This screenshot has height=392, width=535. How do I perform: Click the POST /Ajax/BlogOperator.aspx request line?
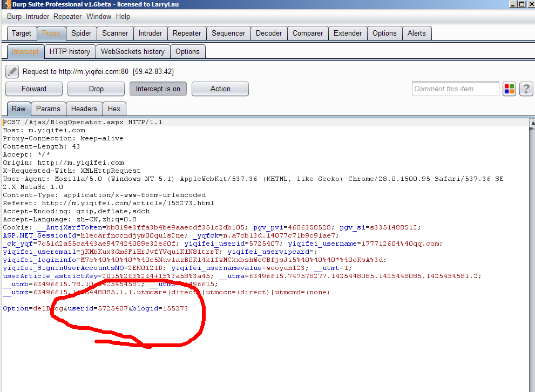click(x=83, y=122)
